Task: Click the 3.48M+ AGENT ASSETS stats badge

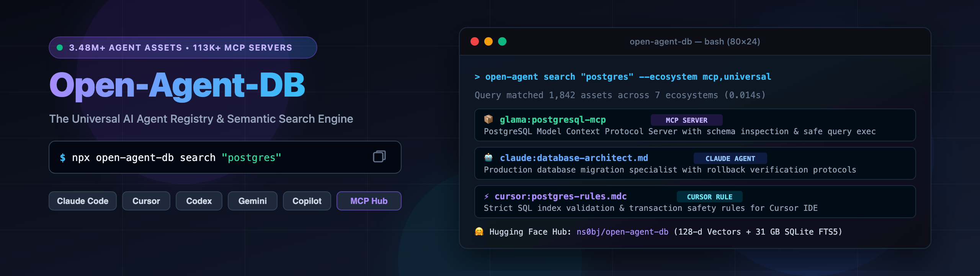Action: pos(183,48)
